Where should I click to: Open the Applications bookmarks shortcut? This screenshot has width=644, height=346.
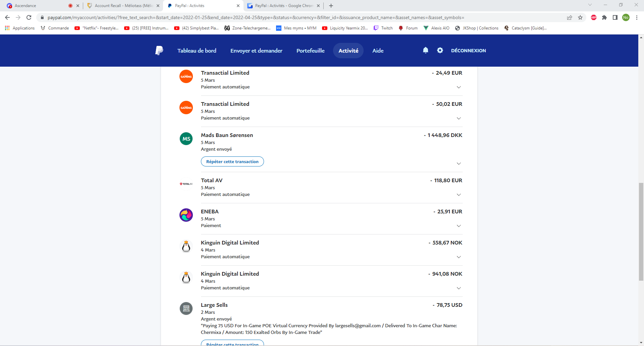point(20,28)
